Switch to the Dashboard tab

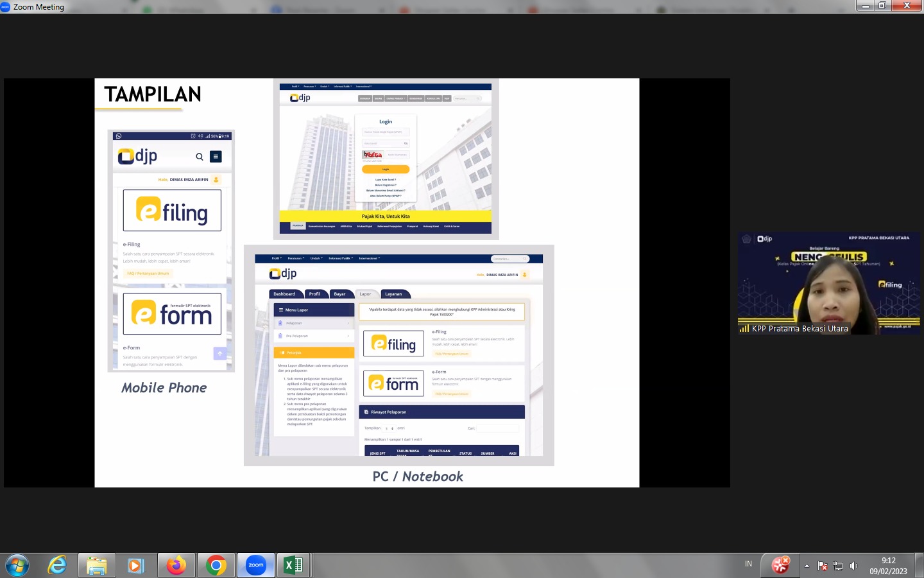click(x=284, y=294)
